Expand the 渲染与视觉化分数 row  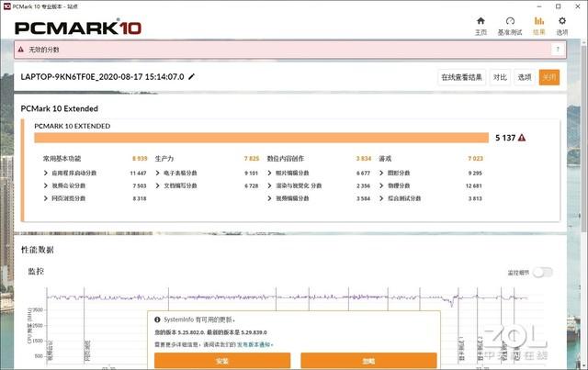(269, 185)
